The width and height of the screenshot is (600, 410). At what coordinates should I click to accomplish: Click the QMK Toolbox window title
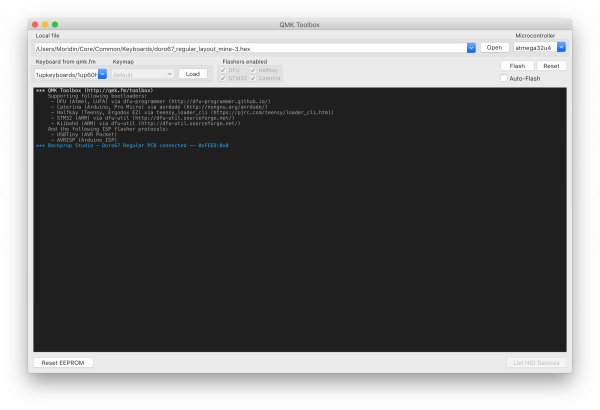(x=300, y=25)
